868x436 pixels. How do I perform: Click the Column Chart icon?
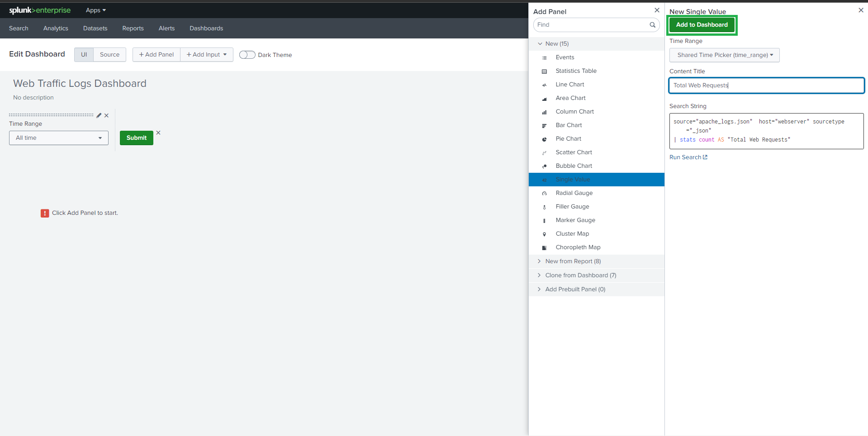click(545, 112)
